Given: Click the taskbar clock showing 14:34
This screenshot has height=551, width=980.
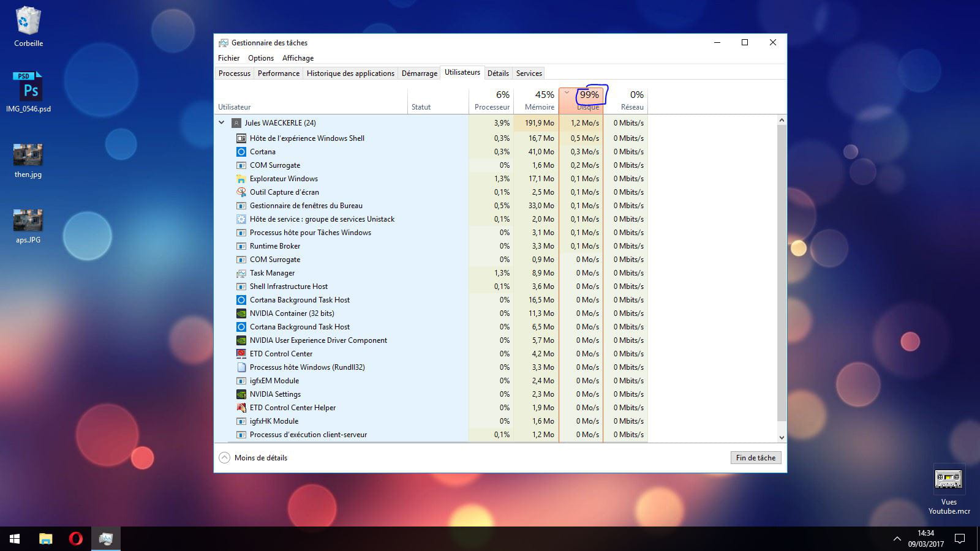Looking at the screenshot, I should [925, 539].
